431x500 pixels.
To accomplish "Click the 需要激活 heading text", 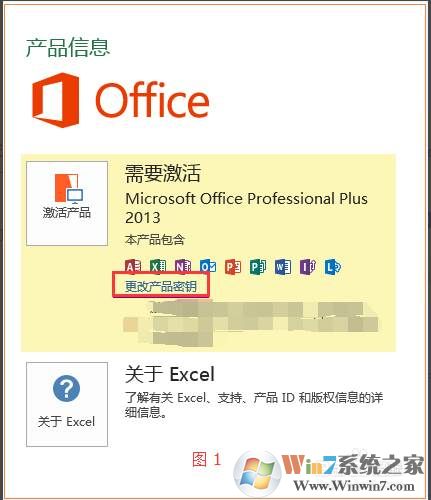I will pyautogui.click(x=163, y=173).
